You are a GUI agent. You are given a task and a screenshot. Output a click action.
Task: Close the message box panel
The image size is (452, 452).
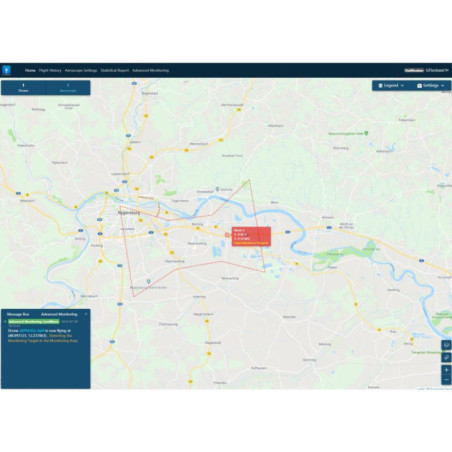coord(86,314)
